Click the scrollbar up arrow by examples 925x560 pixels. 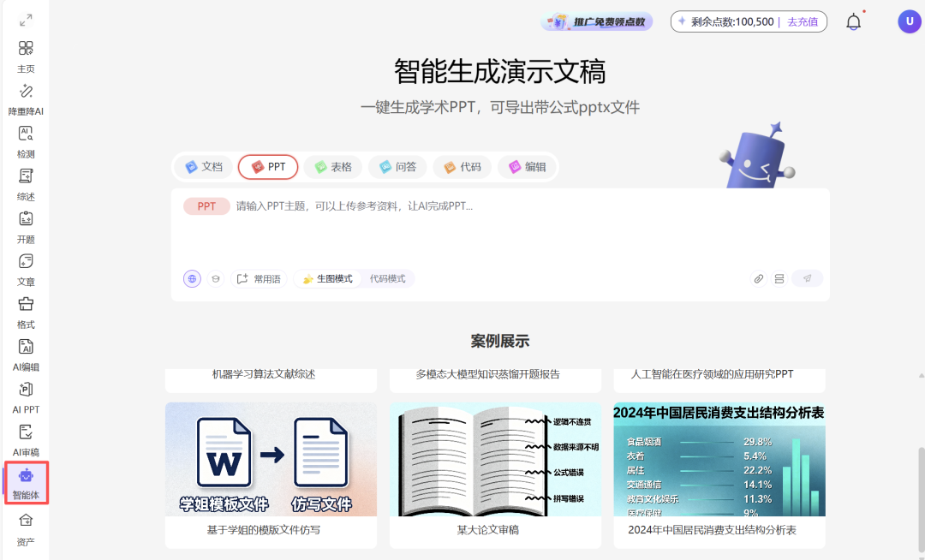(x=921, y=376)
